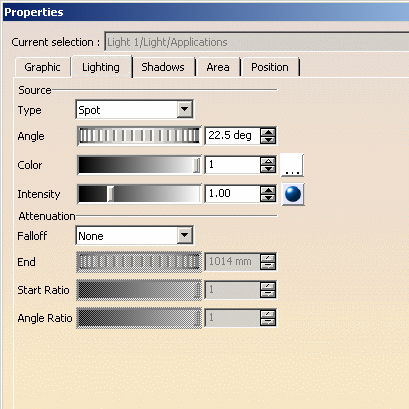
Task: Open the Type dropdown showing Spot
Action: click(135, 109)
